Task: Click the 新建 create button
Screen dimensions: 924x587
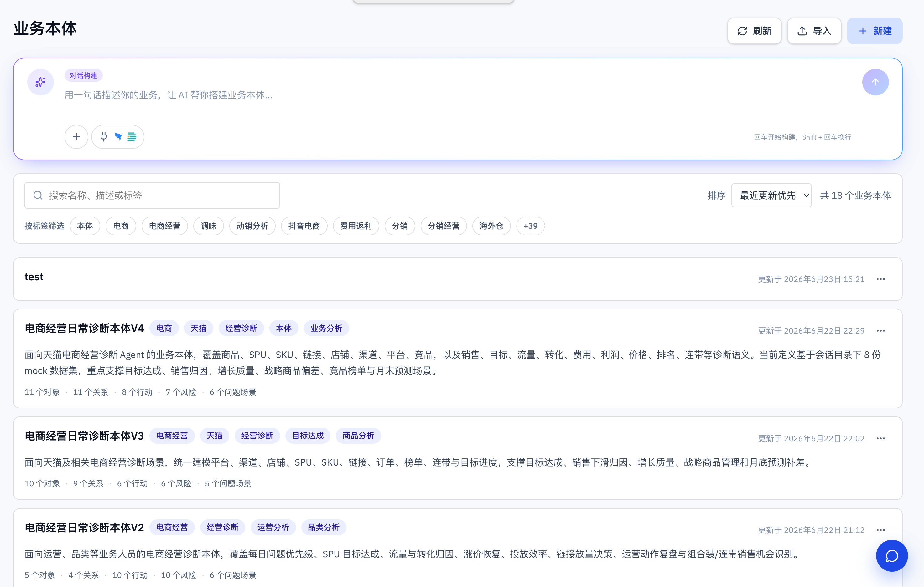Action: click(875, 31)
